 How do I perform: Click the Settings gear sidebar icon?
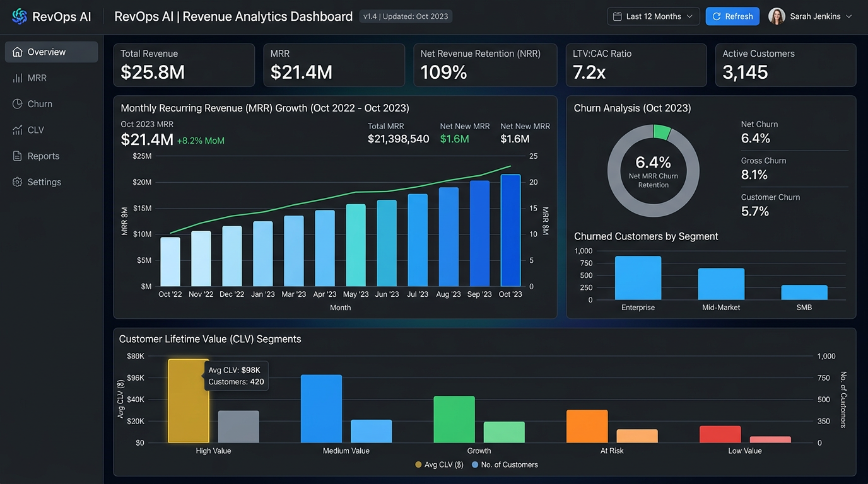(18, 182)
